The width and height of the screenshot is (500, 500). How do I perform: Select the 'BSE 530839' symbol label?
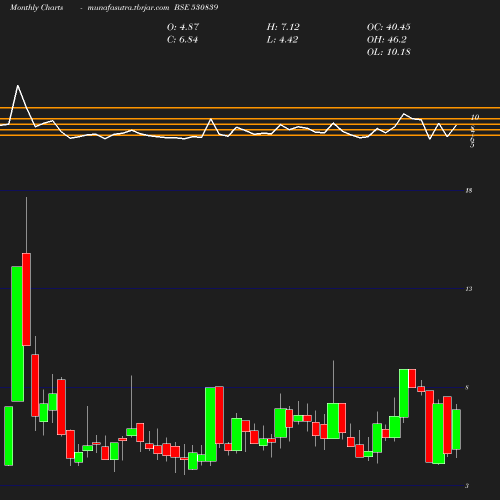[x=196, y=7]
